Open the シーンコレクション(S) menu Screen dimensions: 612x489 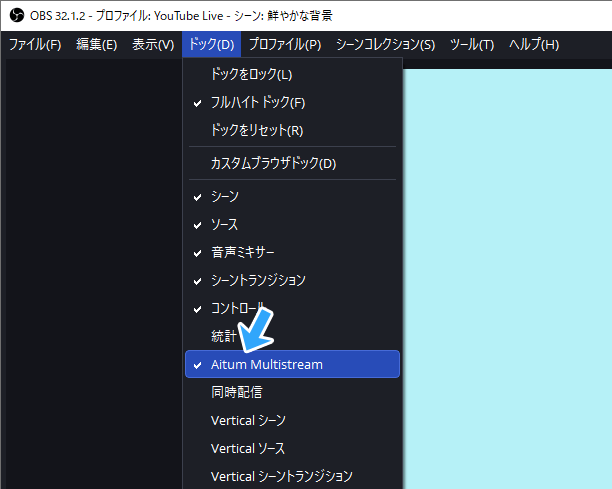(385, 44)
